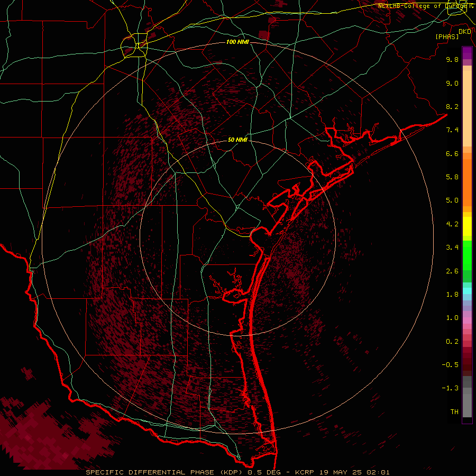Click the 2.6 scale label
This screenshot has width=476, height=476.
(x=452, y=271)
